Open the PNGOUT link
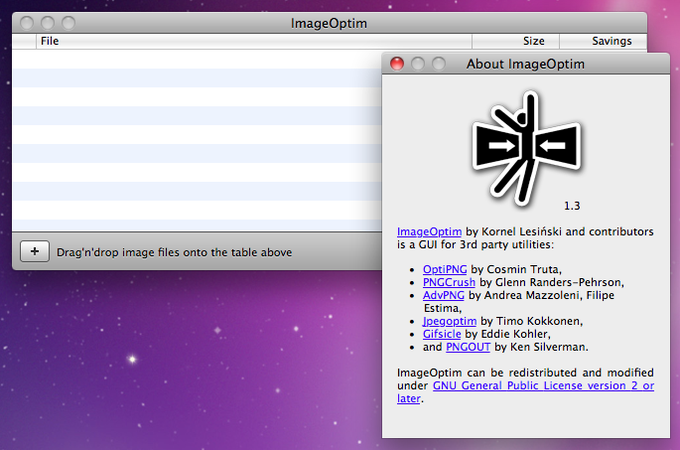The height and width of the screenshot is (450, 680). click(468, 347)
